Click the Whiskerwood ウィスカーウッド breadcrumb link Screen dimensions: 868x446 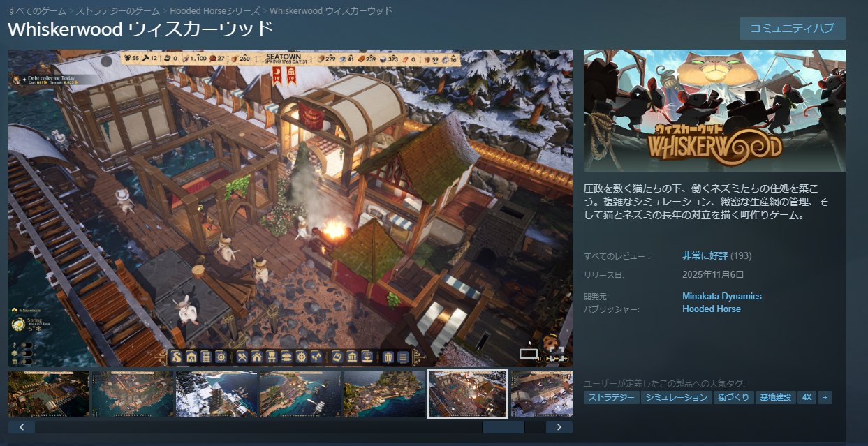(330, 11)
